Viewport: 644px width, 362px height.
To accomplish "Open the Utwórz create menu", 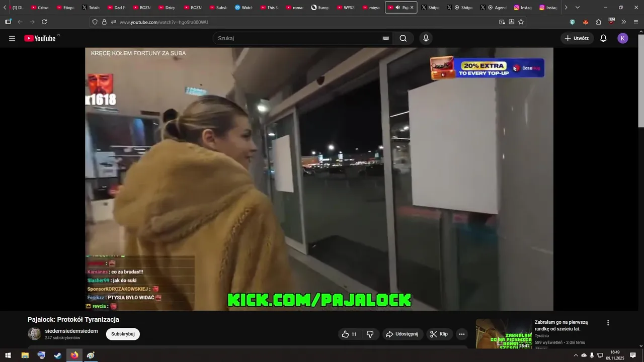I will tap(577, 38).
